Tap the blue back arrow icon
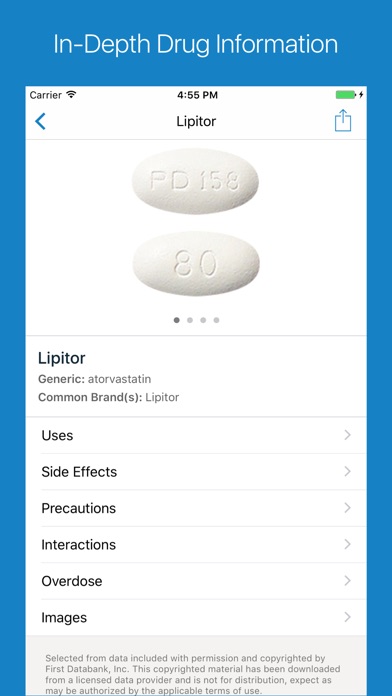 coord(40,121)
